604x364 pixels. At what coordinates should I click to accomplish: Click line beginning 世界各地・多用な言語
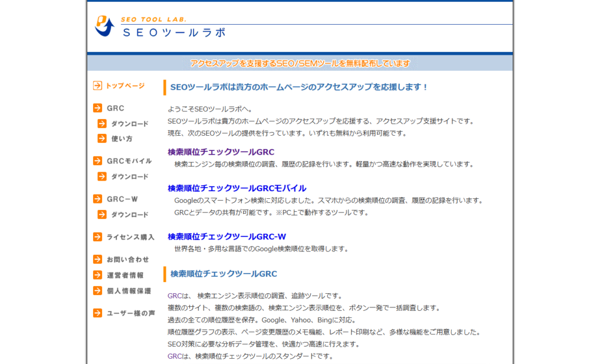[261, 249]
